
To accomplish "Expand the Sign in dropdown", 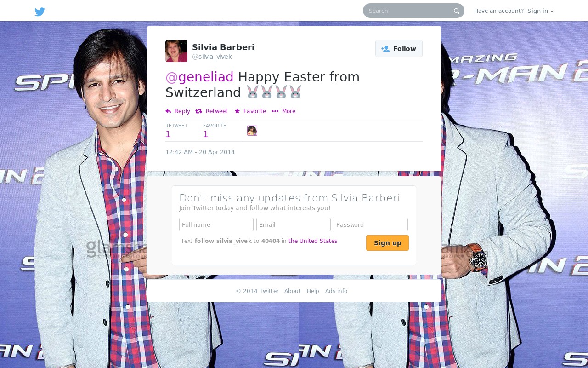I will pyautogui.click(x=540, y=11).
